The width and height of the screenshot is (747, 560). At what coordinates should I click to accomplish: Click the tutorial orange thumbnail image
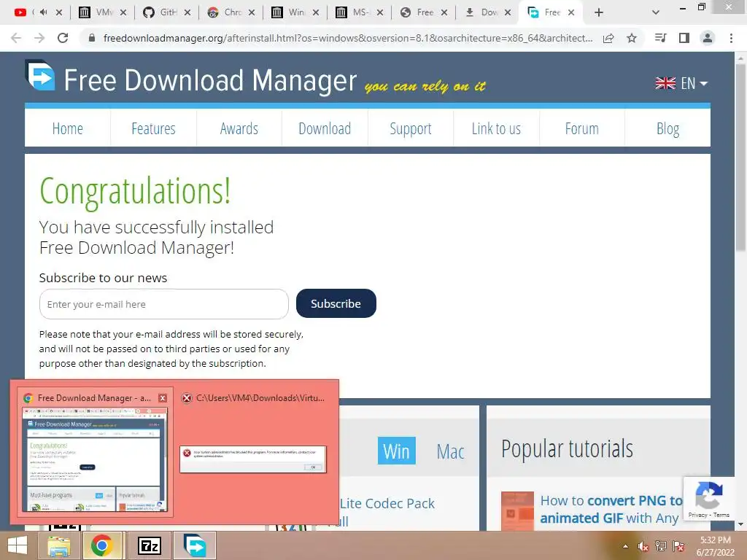[517, 510]
